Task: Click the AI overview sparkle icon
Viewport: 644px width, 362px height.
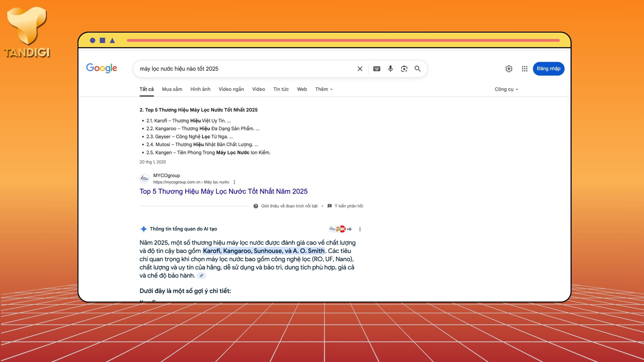Action: [x=144, y=229]
